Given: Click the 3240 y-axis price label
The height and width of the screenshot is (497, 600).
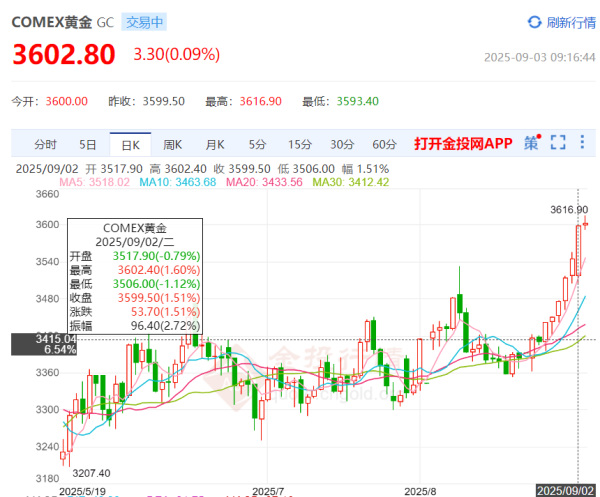Looking at the screenshot, I should click(47, 447).
